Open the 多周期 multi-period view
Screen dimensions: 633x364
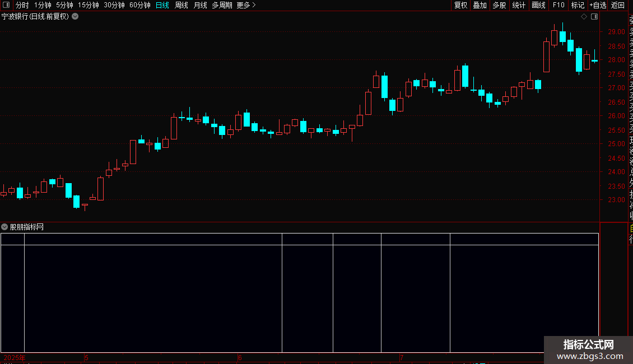tap(222, 5)
